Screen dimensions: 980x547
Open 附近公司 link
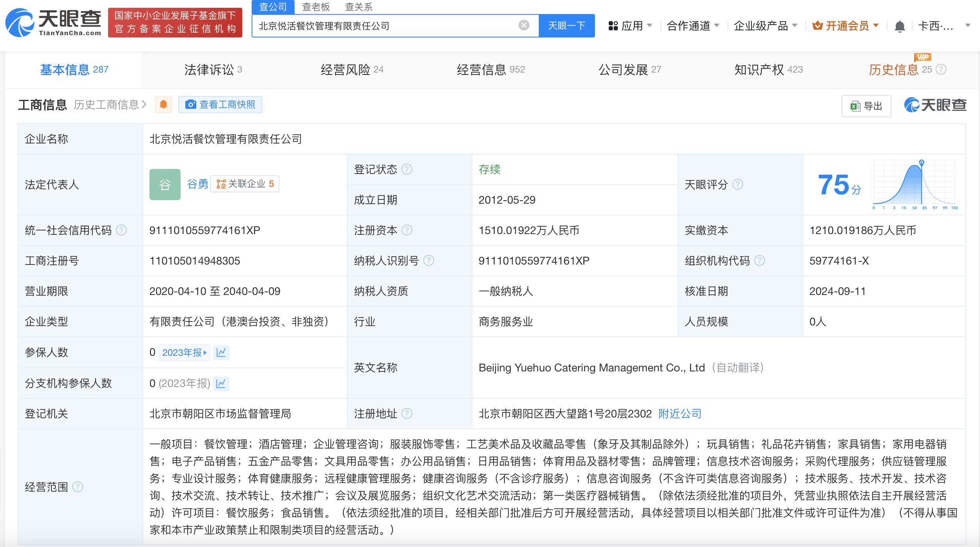point(680,414)
